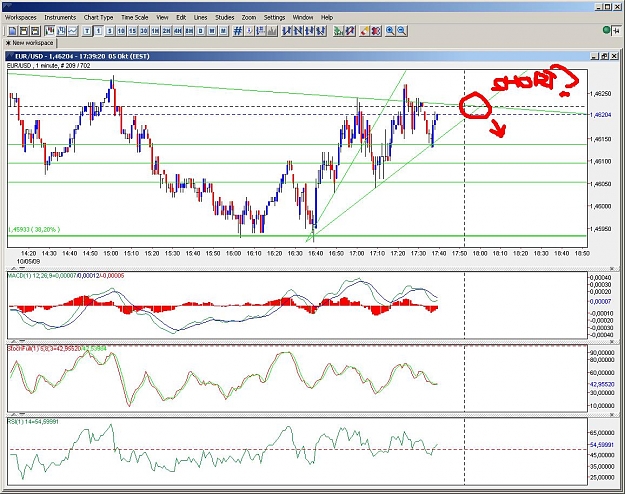Screen dimensions: 625x494
Task: Select the 1 minute timeframe button
Action: pyautogui.click(x=98, y=31)
